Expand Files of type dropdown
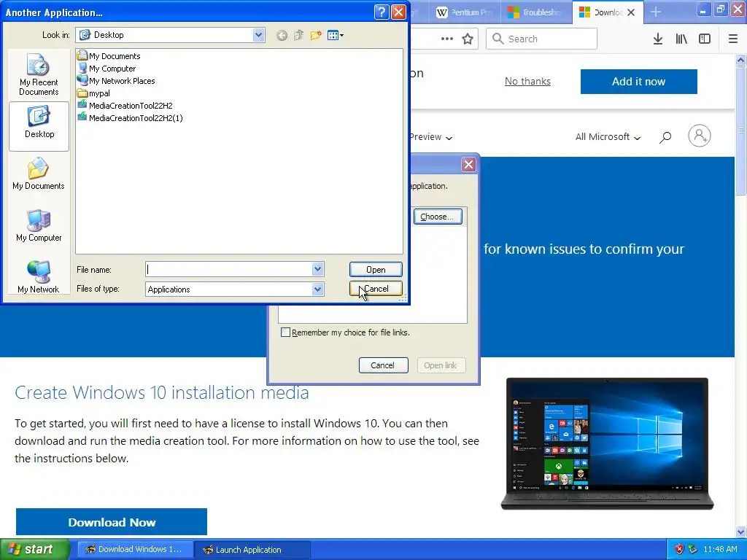The width and height of the screenshot is (747, 560). coord(318,289)
